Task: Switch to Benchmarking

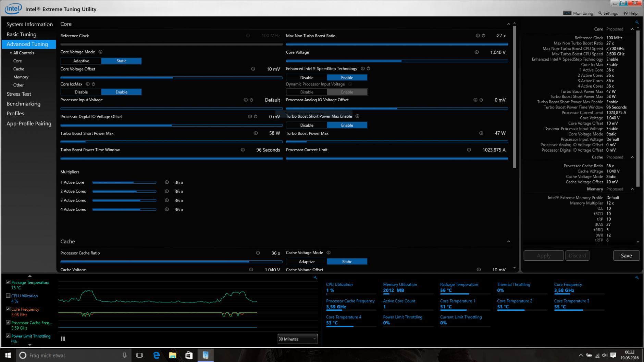Action: click(23, 104)
